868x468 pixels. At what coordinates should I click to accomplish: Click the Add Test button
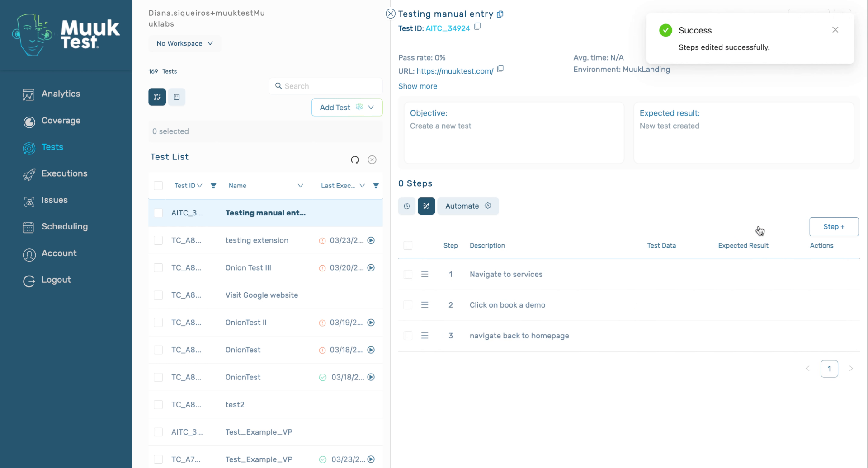pos(335,108)
